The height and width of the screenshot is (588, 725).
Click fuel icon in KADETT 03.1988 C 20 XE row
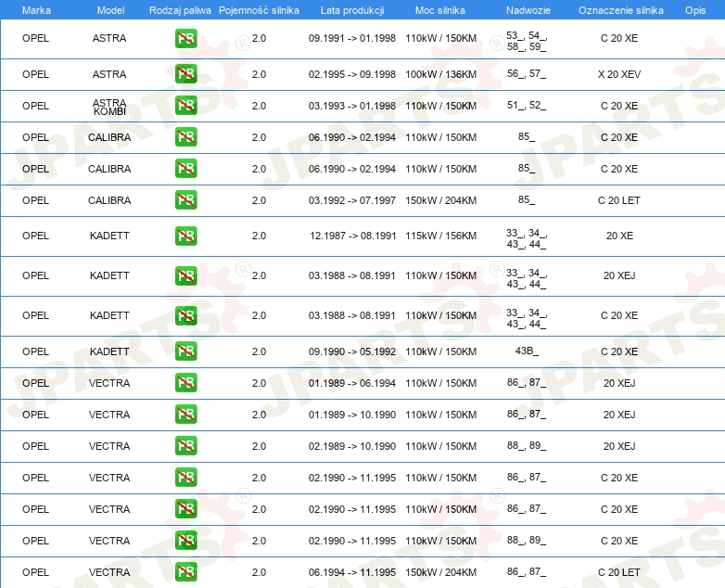pyautogui.click(x=185, y=315)
